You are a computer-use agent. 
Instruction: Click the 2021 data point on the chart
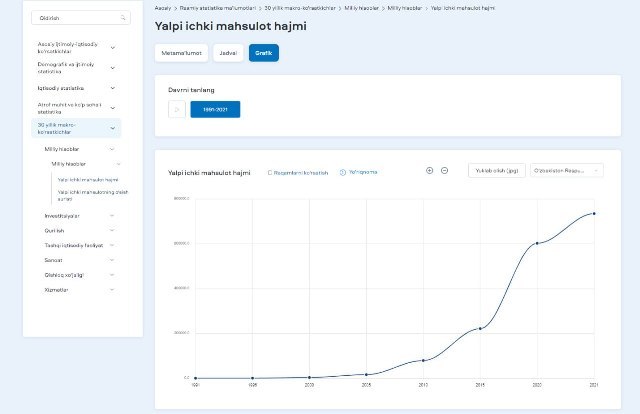(594, 214)
